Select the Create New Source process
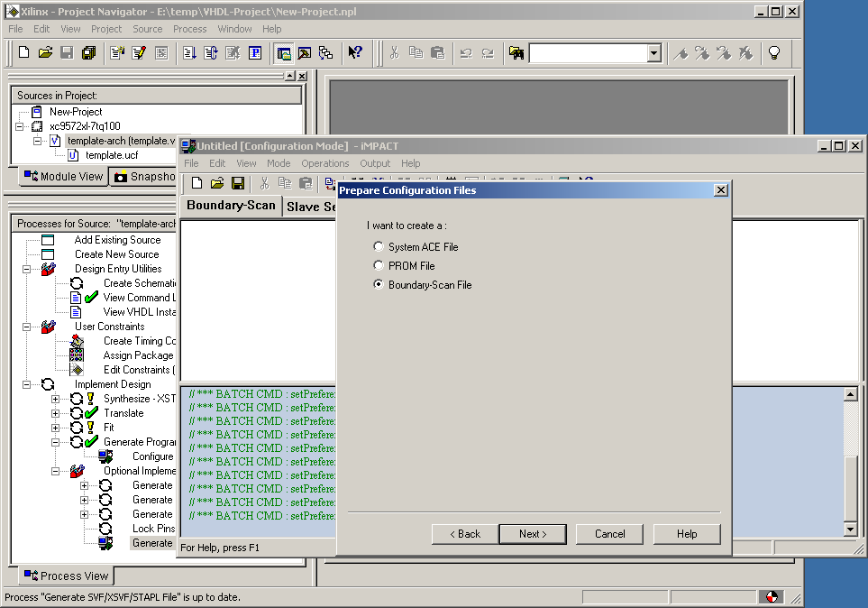The image size is (868, 608). point(117,254)
